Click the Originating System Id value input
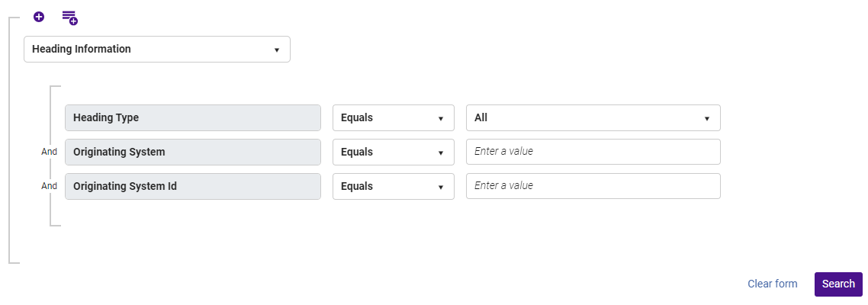868x305 pixels. pyautogui.click(x=593, y=186)
